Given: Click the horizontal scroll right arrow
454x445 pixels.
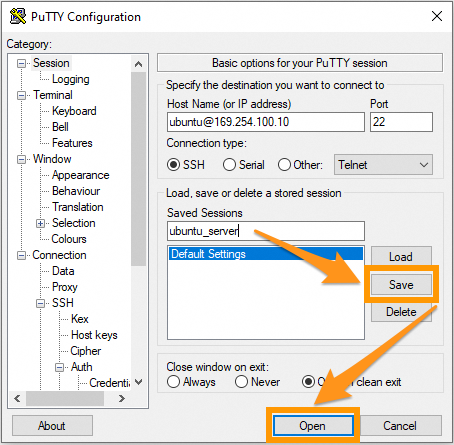Looking at the screenshot, I should pyautogui.click(x=122, y=398).
